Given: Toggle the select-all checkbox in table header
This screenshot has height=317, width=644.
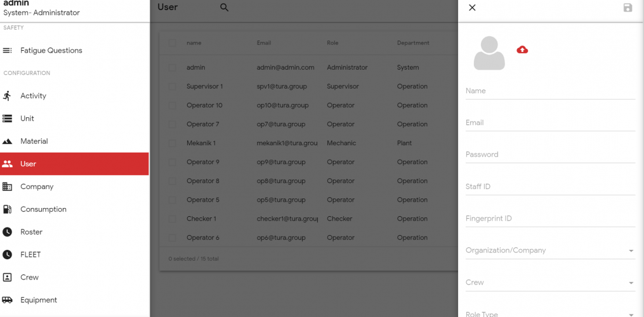Looking at the screenshot, I should [173, 43].
